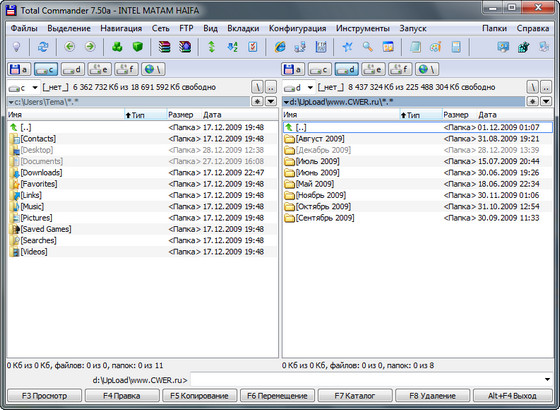The image size is (560, 410).
Task: Open the Конфигурация menu
Action: click(298, 29)
